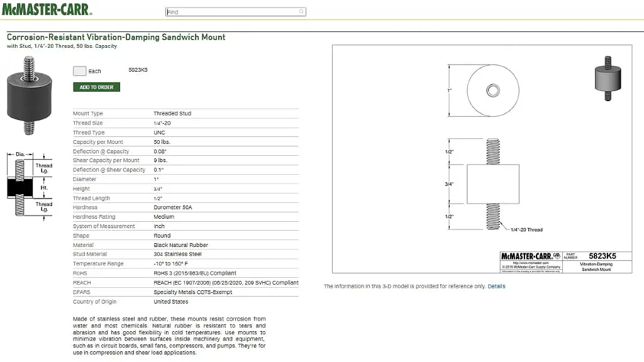Focus the Find search field
This screenshot has width=644, height=362.
click(x=235, y=12)
